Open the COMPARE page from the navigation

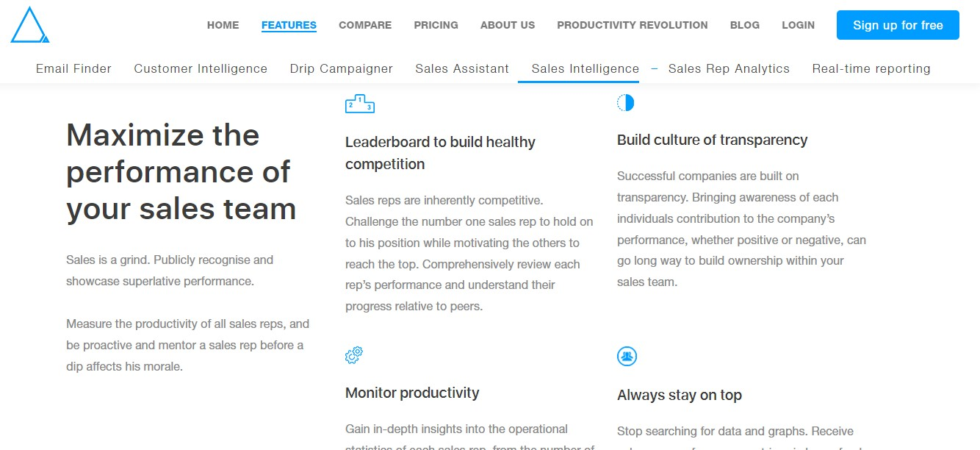[x=365, y=24]
